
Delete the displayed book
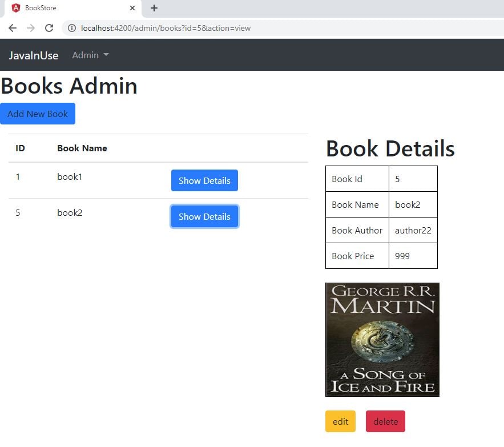pos(385,421)
